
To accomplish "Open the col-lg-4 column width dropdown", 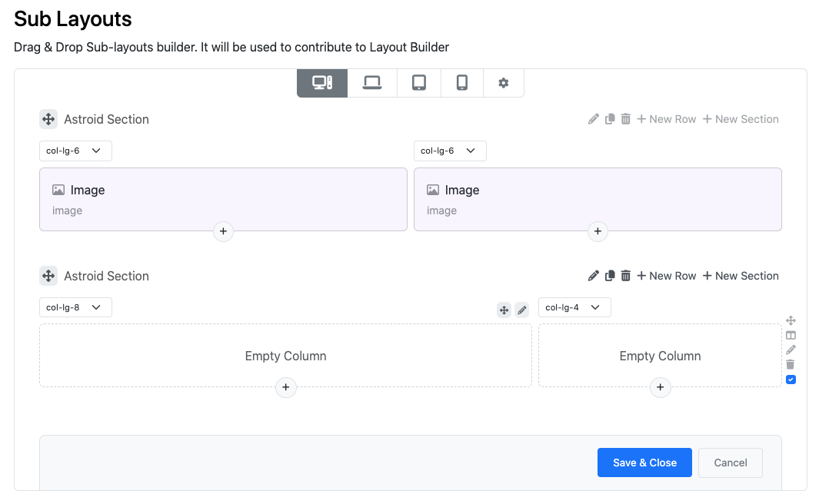I will [574, 307].
